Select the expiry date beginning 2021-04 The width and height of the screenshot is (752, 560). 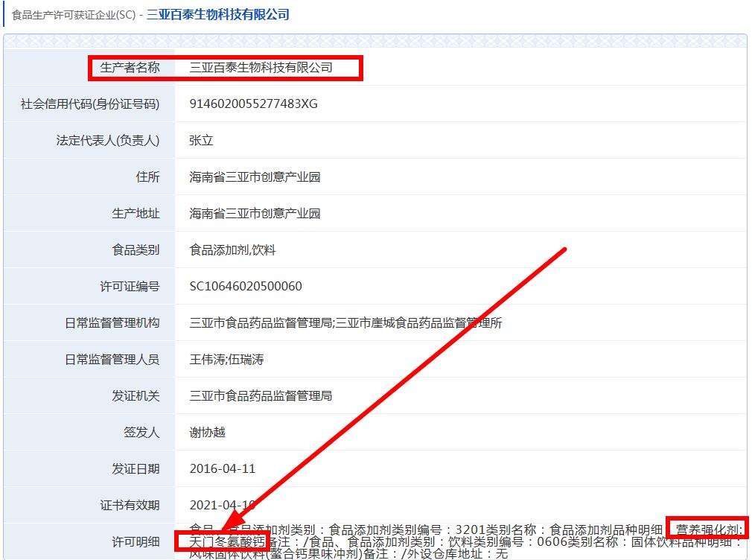[x=223, y=506]
